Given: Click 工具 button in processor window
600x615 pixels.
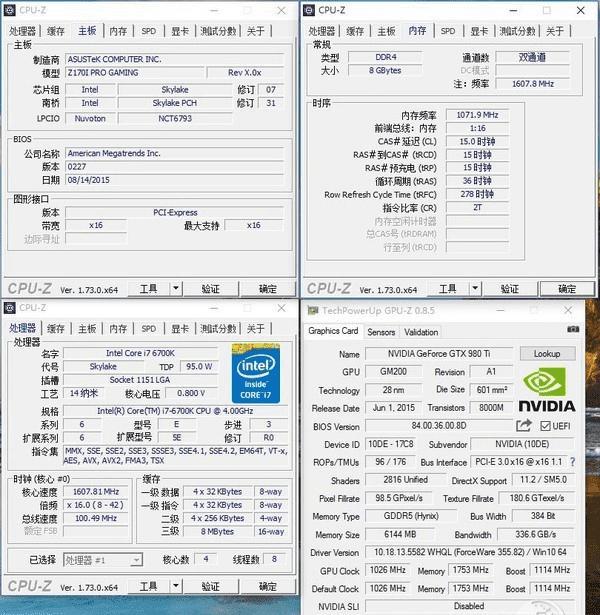Looking at the screenshot, I should coord(148,586).
